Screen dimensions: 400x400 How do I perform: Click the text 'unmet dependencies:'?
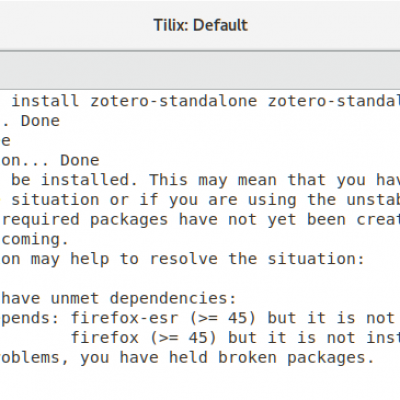click(143, 298)
